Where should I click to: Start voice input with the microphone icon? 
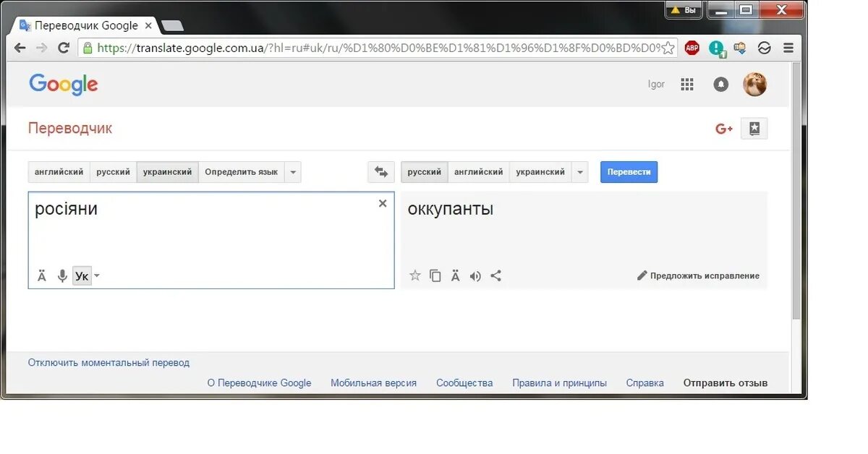pos(62,275)
